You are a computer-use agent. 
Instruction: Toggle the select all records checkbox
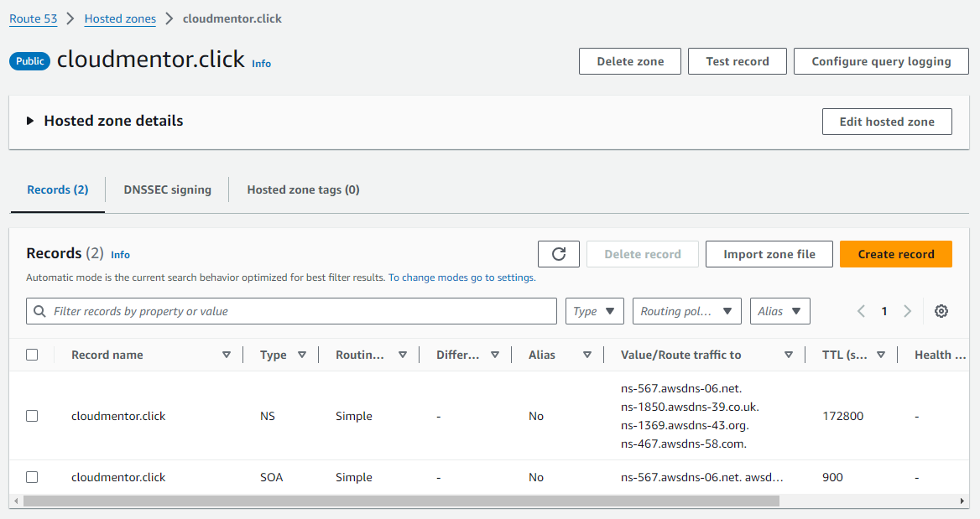tap(32, 355)
